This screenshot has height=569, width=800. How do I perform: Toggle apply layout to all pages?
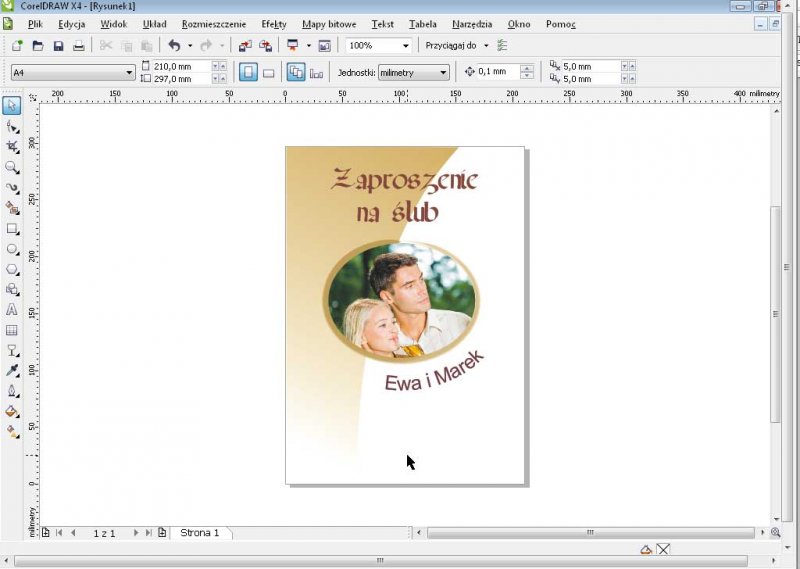tap(296, 73)
